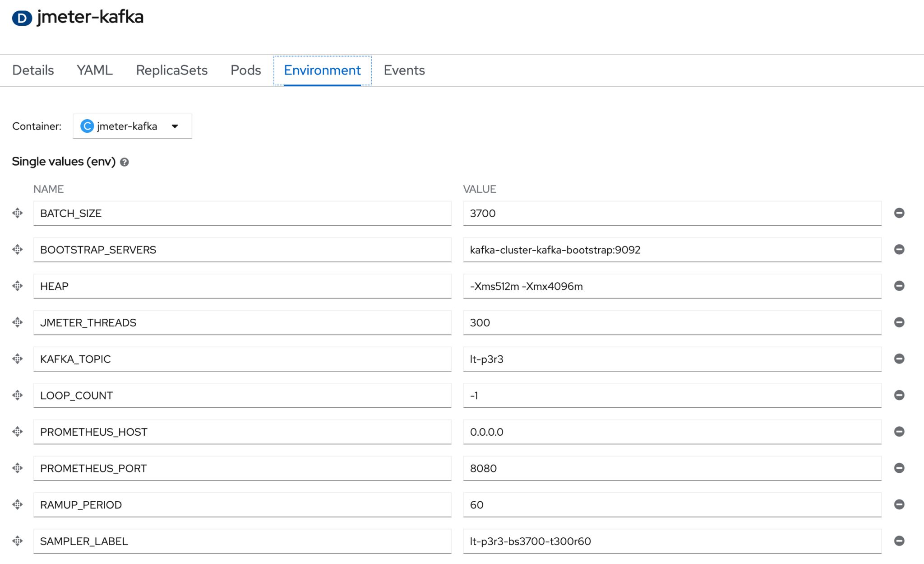Open the Events tab
This screenshot has width=924, height=564.
pos(404,70)
